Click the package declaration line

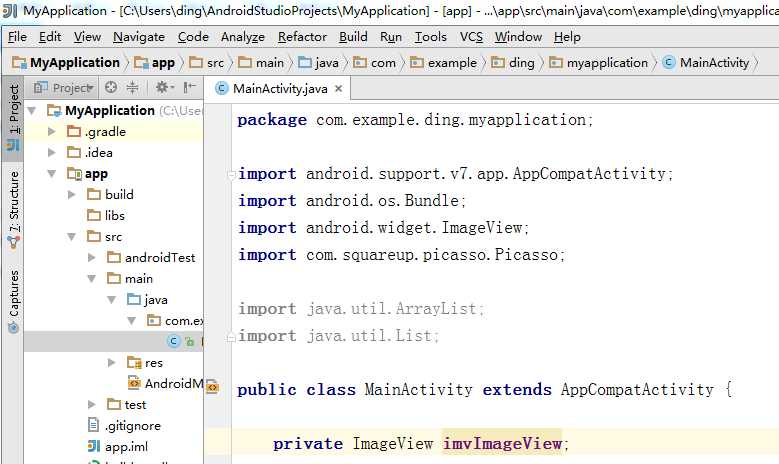coord(415,120)
